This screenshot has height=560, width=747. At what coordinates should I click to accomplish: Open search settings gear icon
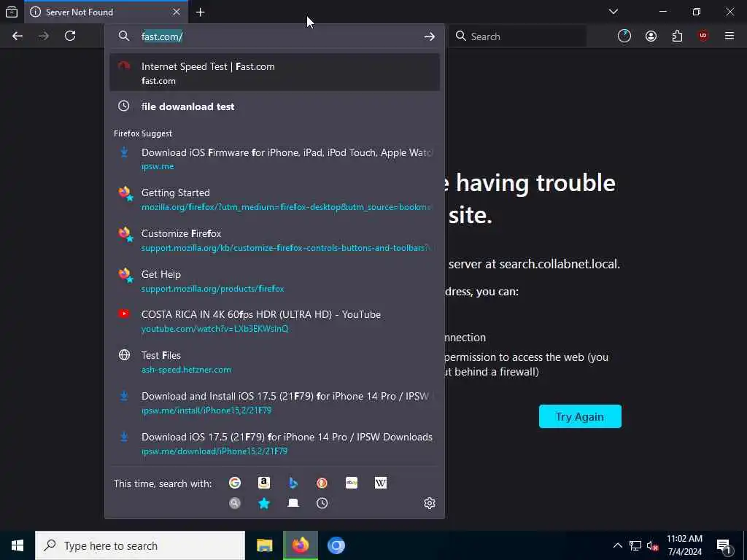(x=429, y=503)
